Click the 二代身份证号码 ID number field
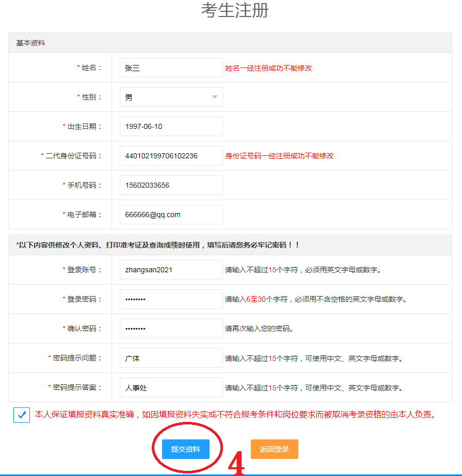 click(170, 156)
